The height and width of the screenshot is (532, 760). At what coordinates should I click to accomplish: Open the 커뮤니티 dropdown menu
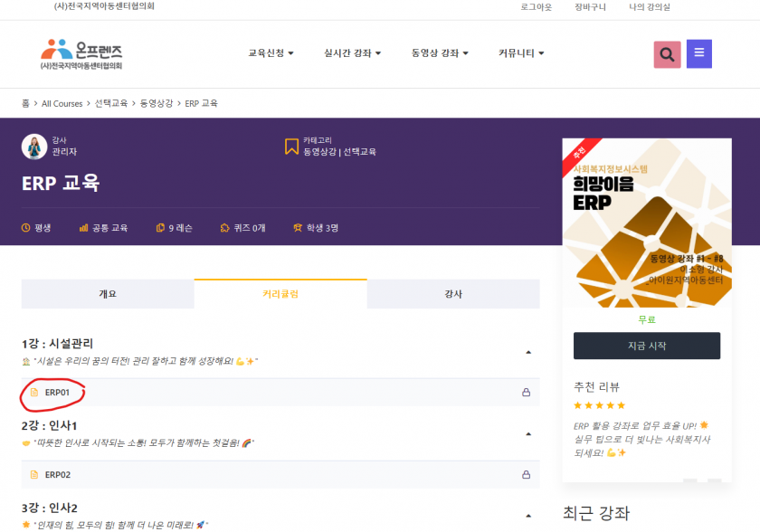click(521, 53)
